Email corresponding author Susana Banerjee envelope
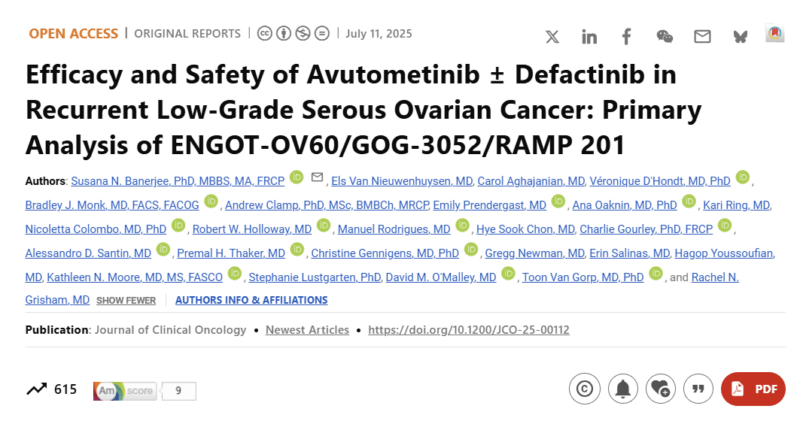800x430 pixels. click(317, 177)
